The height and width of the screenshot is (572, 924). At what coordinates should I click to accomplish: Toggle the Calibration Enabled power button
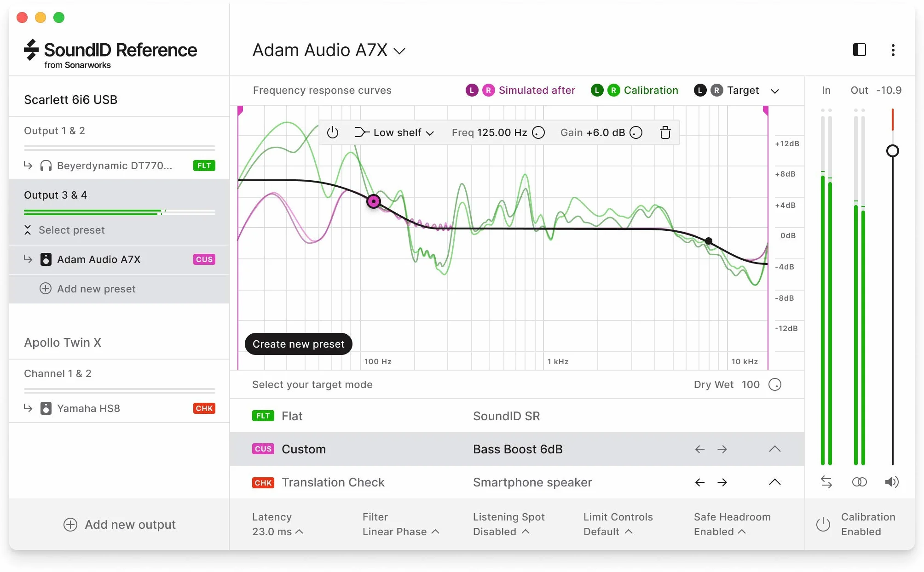click(823, 524)
